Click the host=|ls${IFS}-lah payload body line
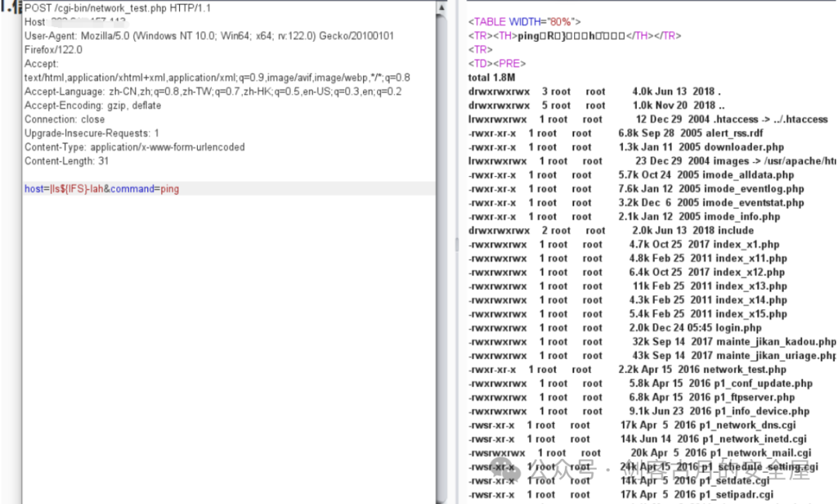The width and height of the screenshot is (838, 504). (229, 188)
